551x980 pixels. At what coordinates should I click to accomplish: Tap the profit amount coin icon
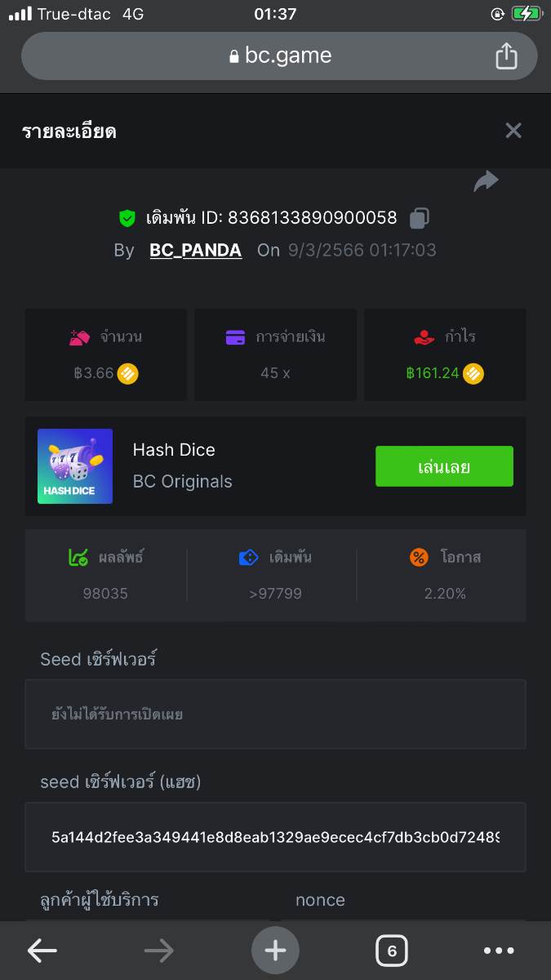pyautogui.click(x=473, y=374)
